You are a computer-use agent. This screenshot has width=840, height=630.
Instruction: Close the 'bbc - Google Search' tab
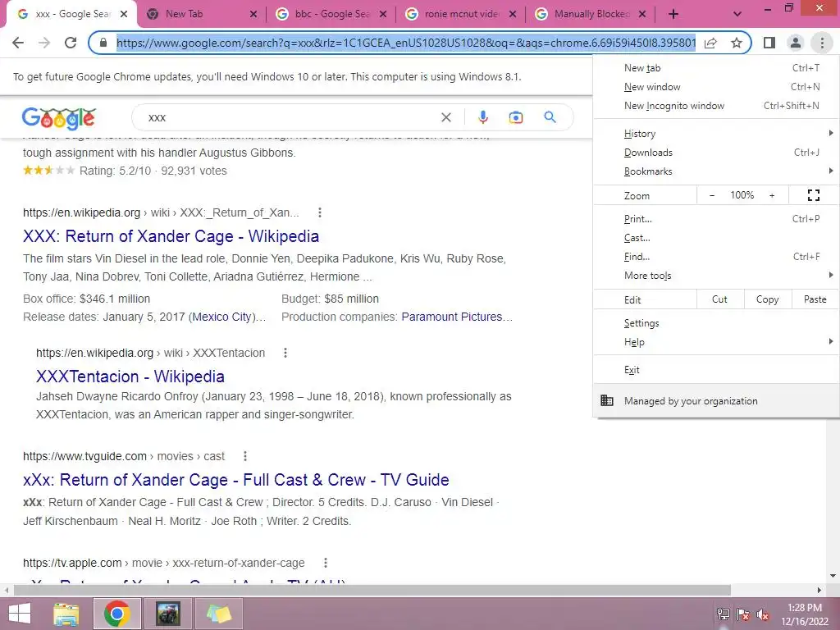383,15
